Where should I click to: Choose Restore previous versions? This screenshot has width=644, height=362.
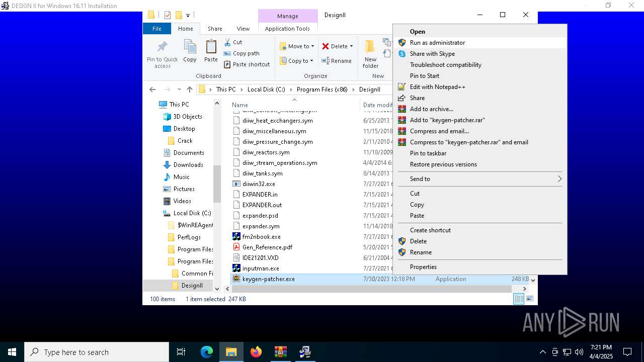(480, 164)
